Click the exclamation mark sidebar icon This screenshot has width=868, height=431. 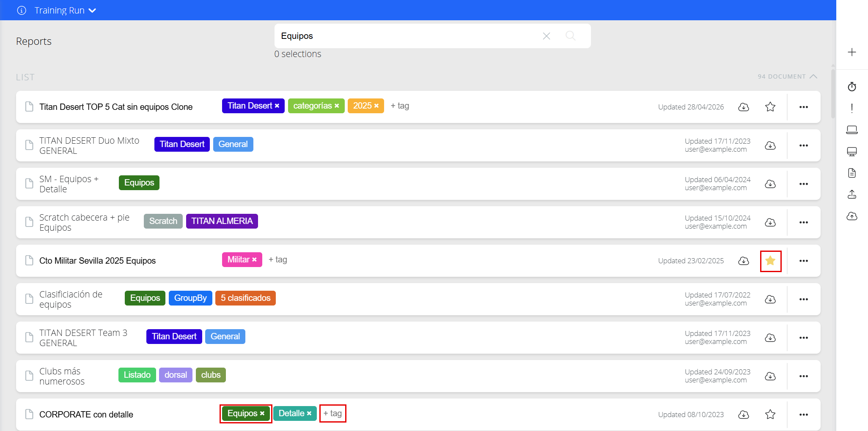pyautogui.click(x=852, y=108)
